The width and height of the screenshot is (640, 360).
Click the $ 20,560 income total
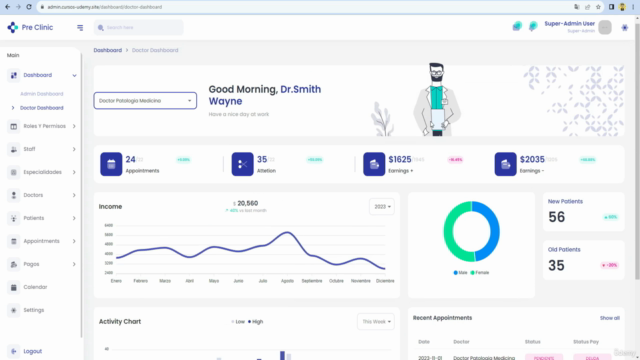click(x=245, y=203)
